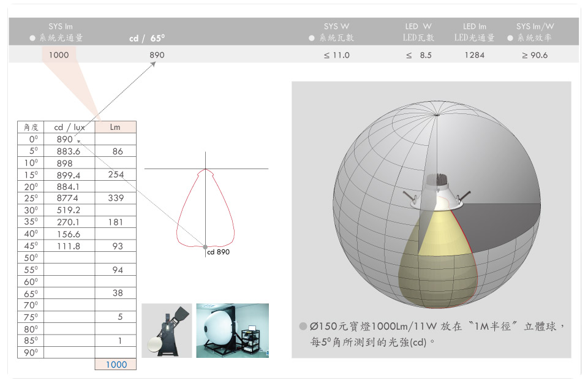Click the blue 1000 total cell
Viewport: 588px width, 383px height.
tap(116, 364)
